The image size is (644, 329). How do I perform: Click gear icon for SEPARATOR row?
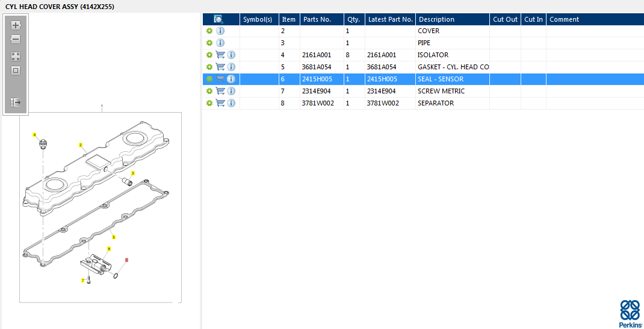[x=209, y=103]
